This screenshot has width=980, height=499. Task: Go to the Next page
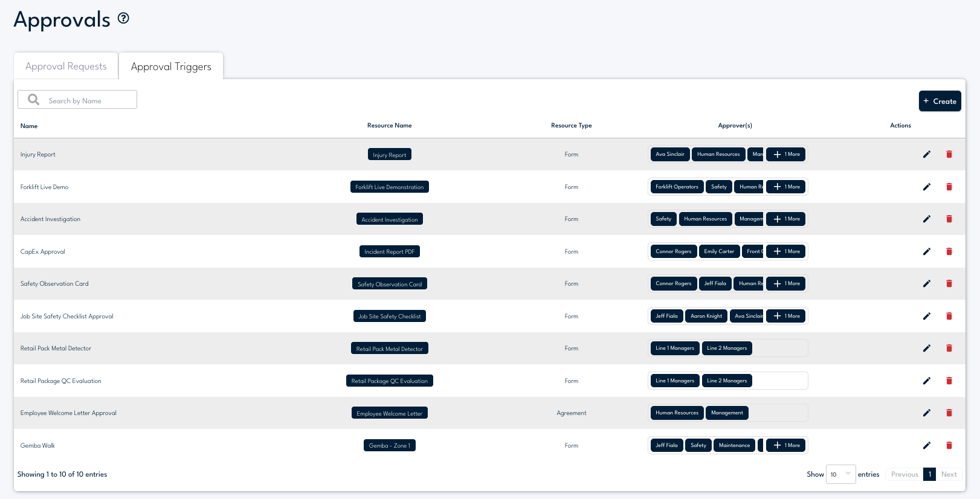click(949, 474)
